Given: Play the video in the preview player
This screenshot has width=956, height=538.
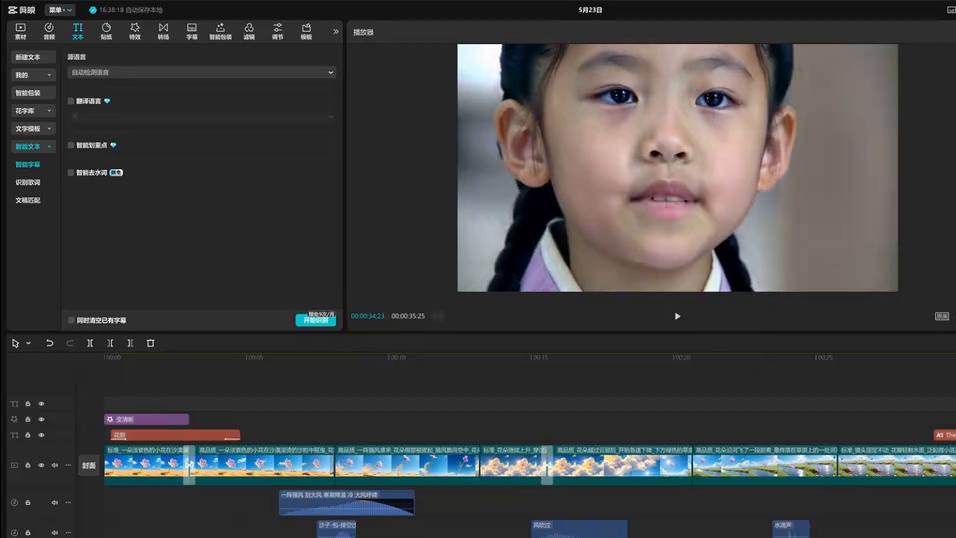Looking at the screenshot, I should pyautogui.click(x=677, y=316).
